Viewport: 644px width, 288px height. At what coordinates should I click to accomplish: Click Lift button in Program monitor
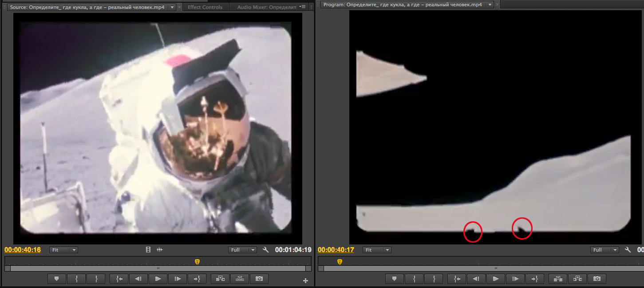pos(558,279)
